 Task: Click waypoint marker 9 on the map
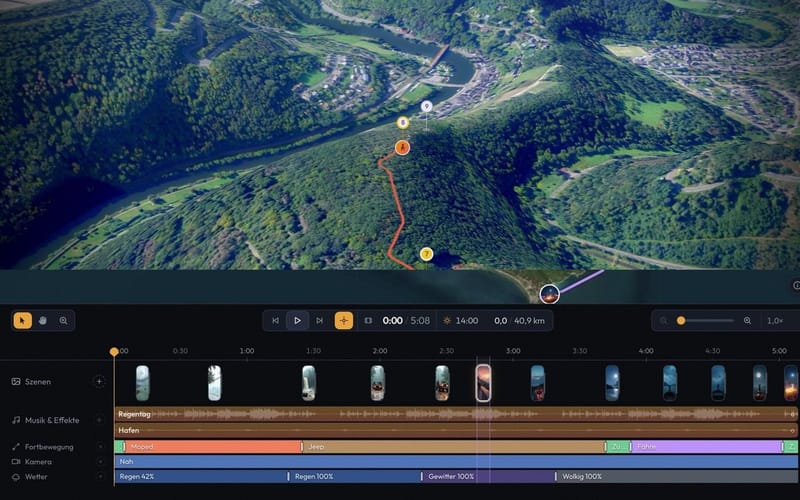click(427, 106)
